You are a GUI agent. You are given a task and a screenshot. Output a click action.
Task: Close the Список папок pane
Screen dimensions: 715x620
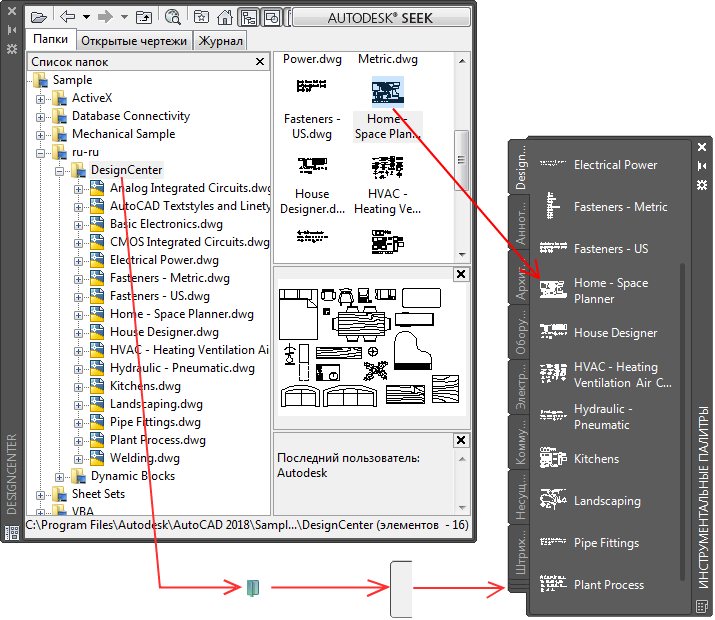260,62
